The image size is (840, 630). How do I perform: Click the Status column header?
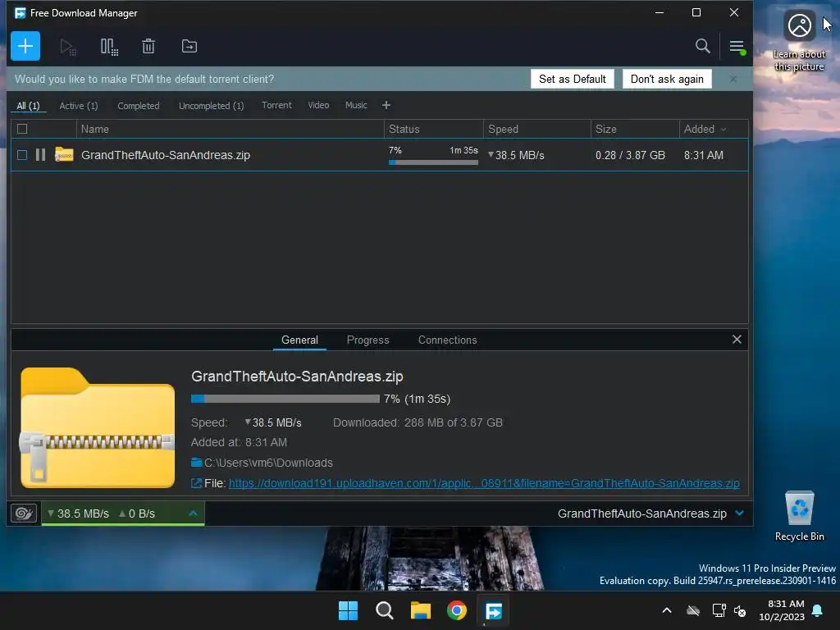click(433, 129)
